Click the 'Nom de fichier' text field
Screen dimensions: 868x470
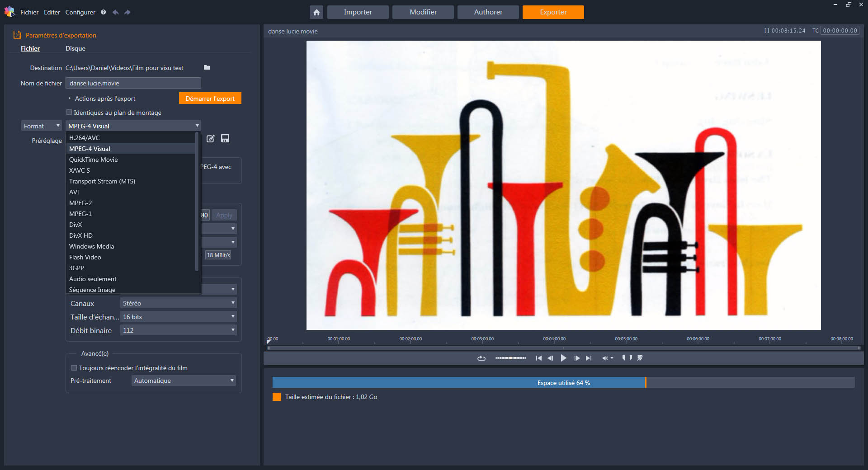coord(133,83)
